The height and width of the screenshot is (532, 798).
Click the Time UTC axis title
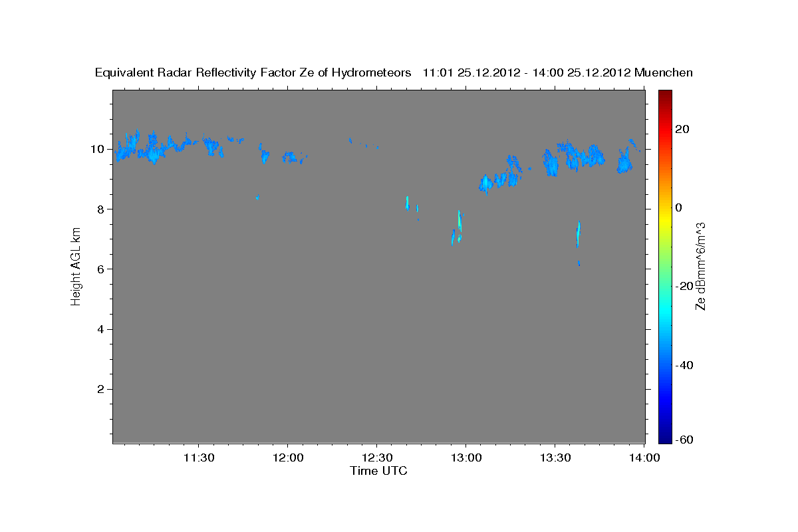click(378, 471)
